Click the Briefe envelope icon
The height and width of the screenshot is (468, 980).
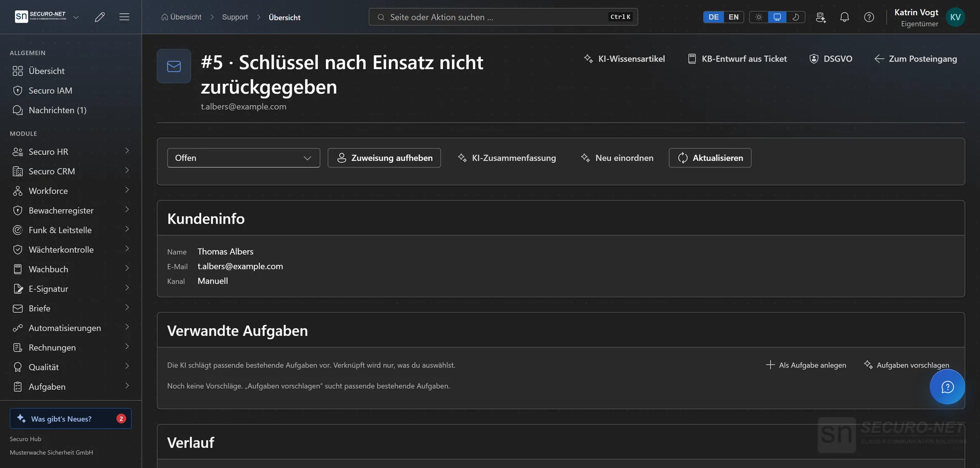point(18,308)
